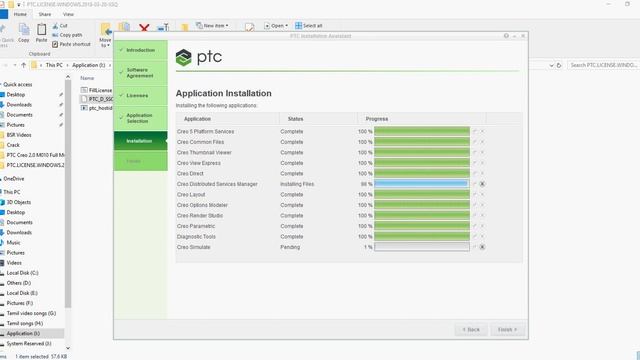Viewport: 640px width, 360px height.
Task: Open Local Disk (C:) in navigation pane
Action: point(22,273)
